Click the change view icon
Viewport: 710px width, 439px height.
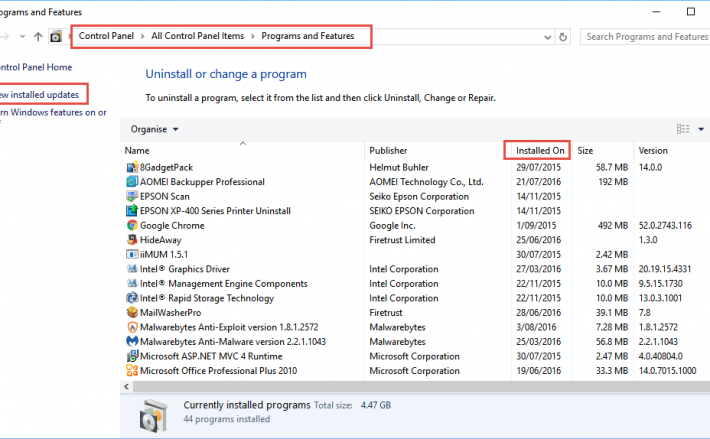[683, 129]
